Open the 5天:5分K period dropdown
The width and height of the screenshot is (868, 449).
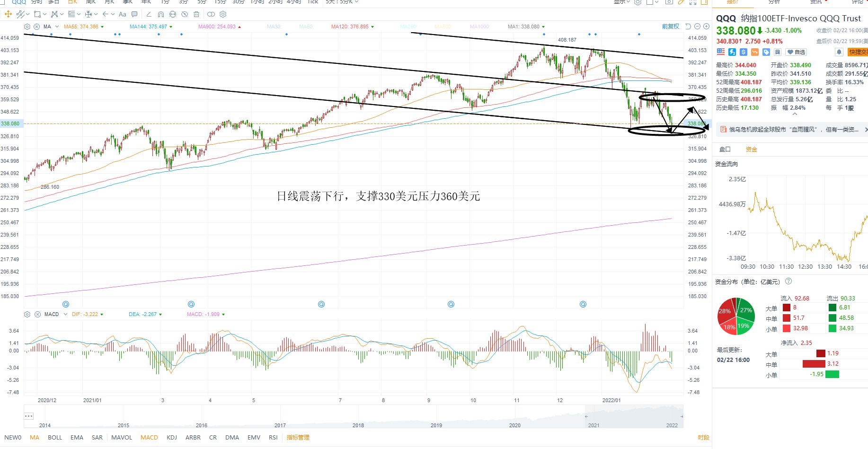pyautogui.click(x=342, y=2)
